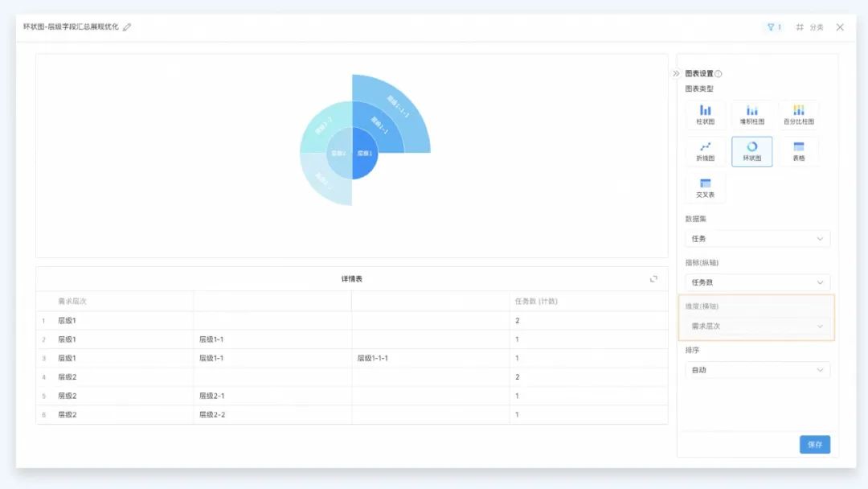
Task: Click the 任务数 (计数) column header
Action: pyautogui.click(x=536, y=302)
